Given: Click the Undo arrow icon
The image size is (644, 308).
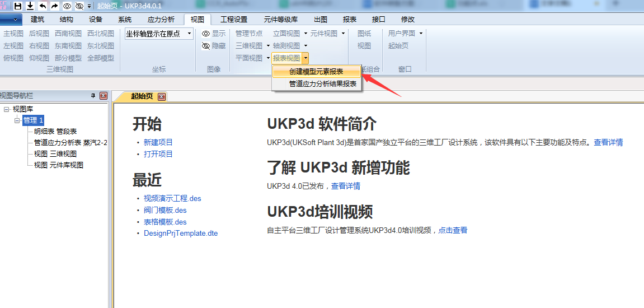Looking at the screenshot, I should (x=43, y=6).
